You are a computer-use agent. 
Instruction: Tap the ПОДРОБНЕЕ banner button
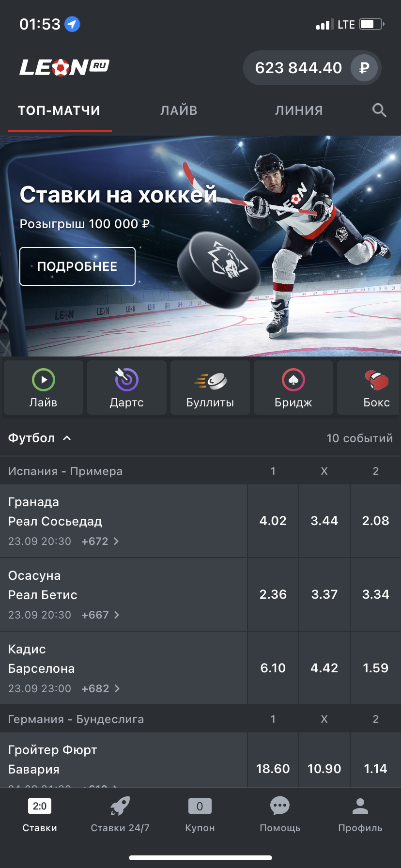click(77, 266)
